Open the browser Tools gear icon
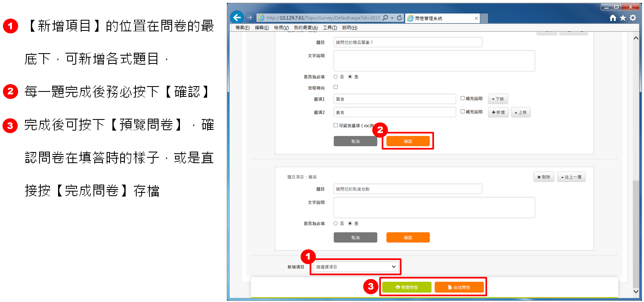644x302 pixels. click(x=633, y=18)
